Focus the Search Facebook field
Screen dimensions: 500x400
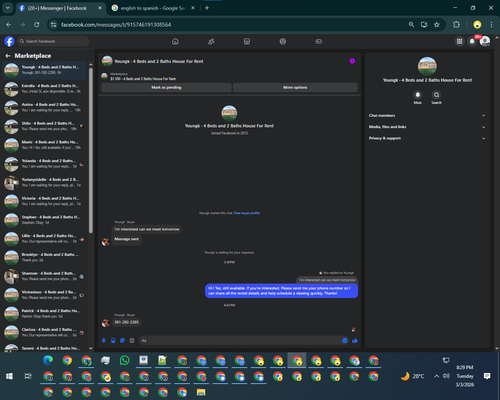[53, 41]
